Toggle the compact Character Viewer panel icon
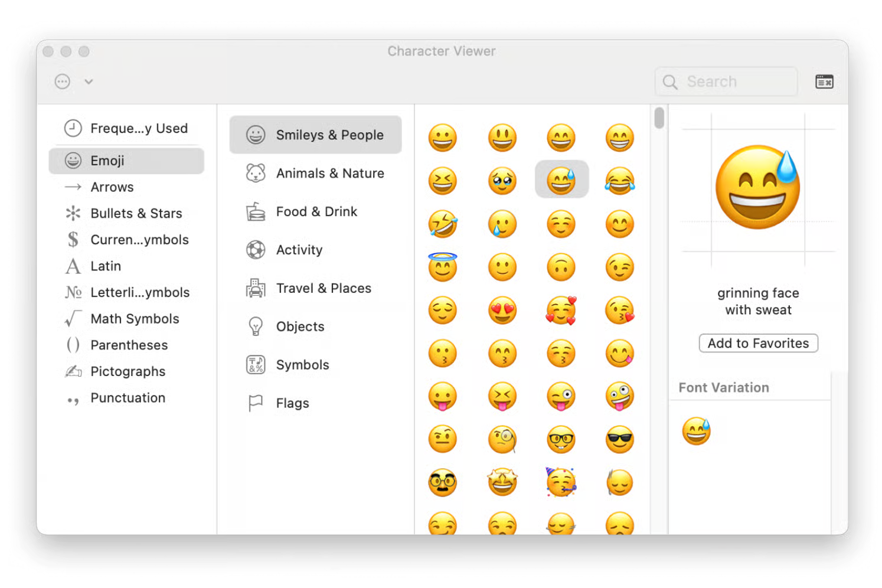 point(824,81)
